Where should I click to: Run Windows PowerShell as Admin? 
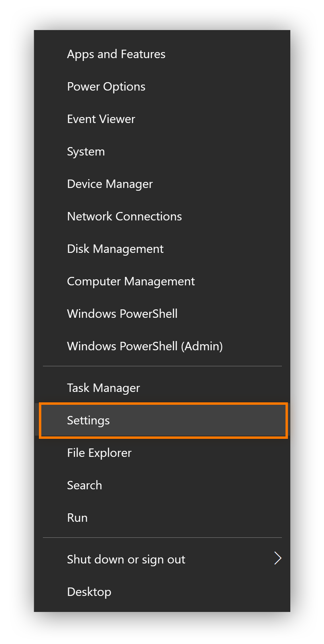[145, 346]
